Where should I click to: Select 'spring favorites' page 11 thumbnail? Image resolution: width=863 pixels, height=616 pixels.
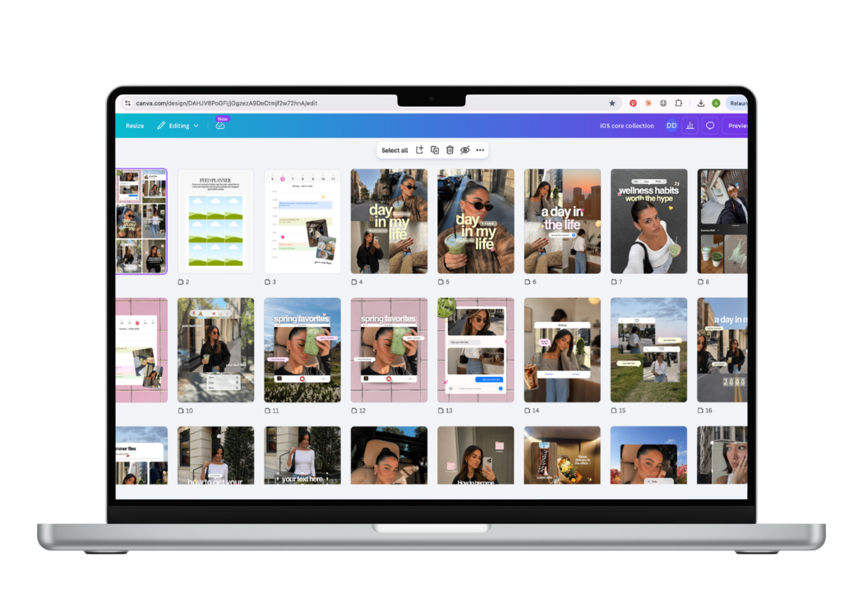[x=302, y=351]
